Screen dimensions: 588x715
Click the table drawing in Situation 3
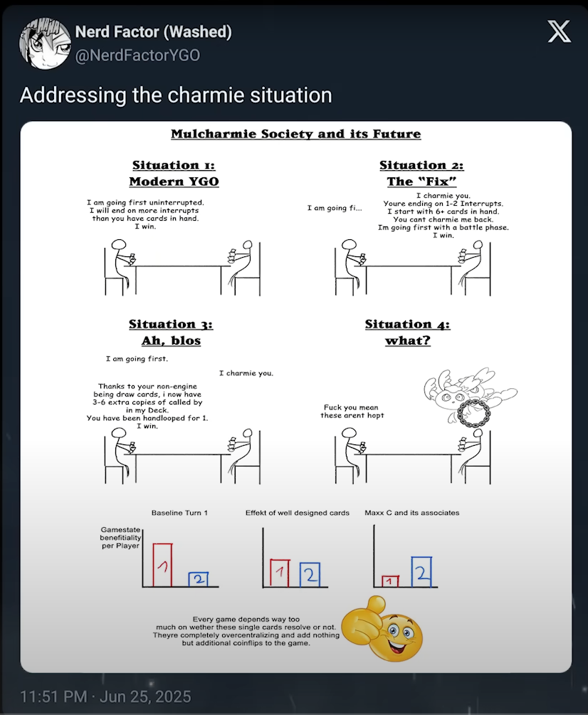click(179, 467)
